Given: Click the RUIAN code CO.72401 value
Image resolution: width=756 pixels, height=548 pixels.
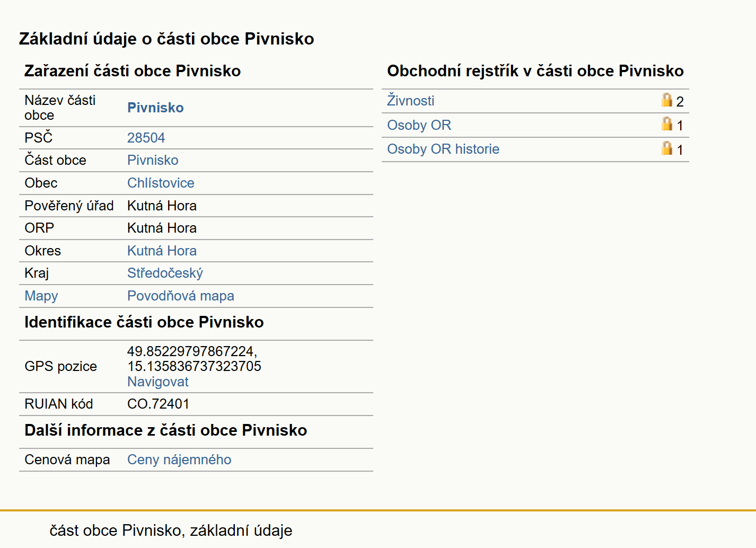Looking at the screenshot, I should (158, 404).
